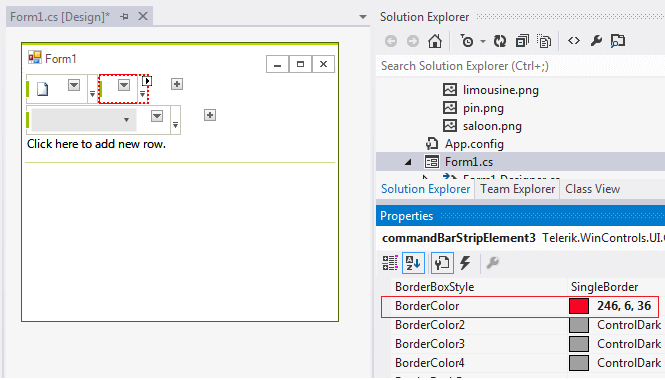Image resolution: width=665 pixels, height=380 pixels.
Task: Click the Alphabetical sort icon in Properties
Action: (413, 263)
